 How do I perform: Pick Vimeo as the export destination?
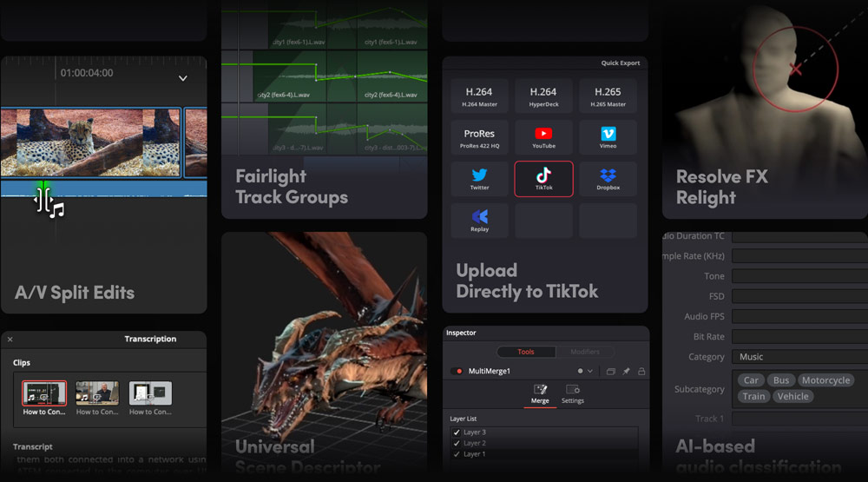tap(608, 137)
